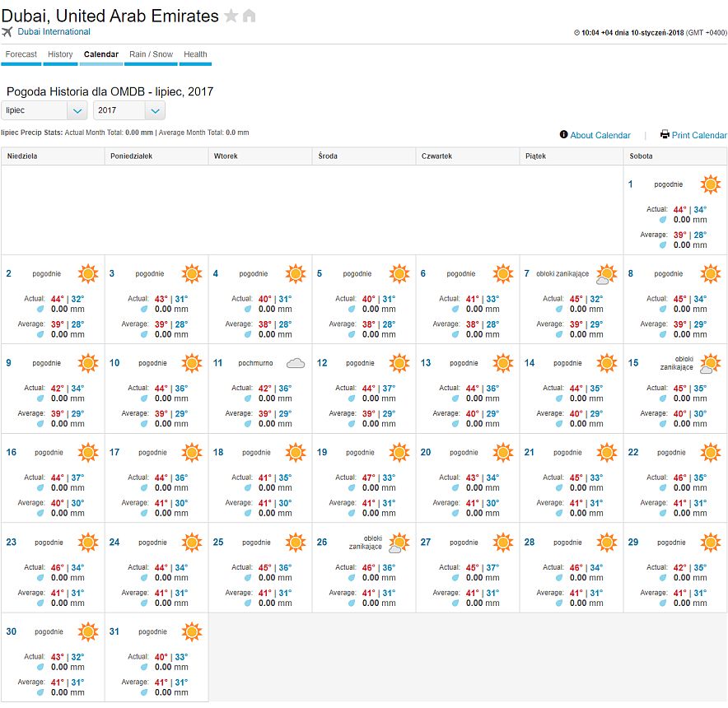Open day 11 in the calendar
The width and height of the screenshot is (728, 708).
(x=217, y=363)
